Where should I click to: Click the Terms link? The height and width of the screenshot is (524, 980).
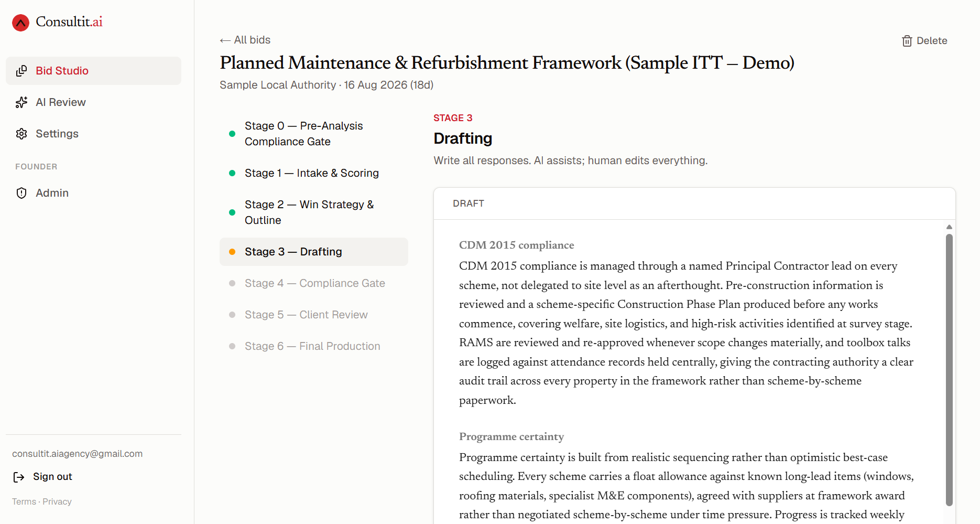point(24,501)
